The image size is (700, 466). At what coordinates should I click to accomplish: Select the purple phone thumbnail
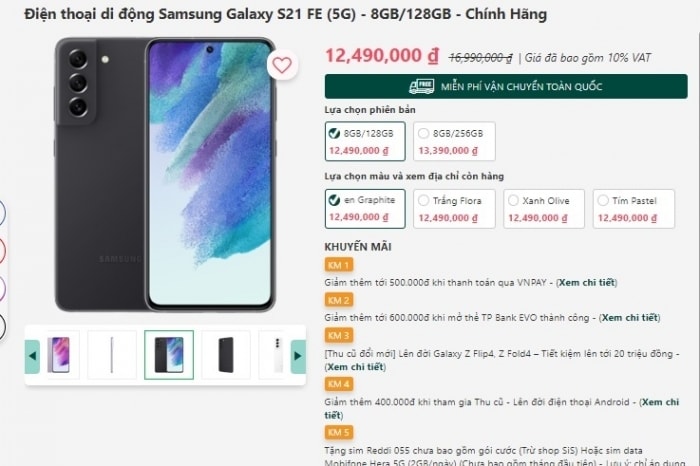click(59, 355)
